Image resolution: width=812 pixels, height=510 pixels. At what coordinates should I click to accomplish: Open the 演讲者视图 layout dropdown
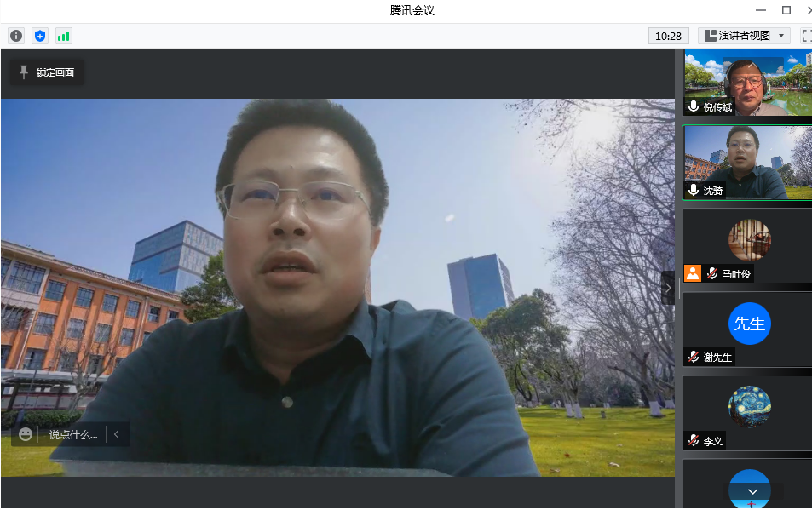pyautogui.click(x=744, y=36)
